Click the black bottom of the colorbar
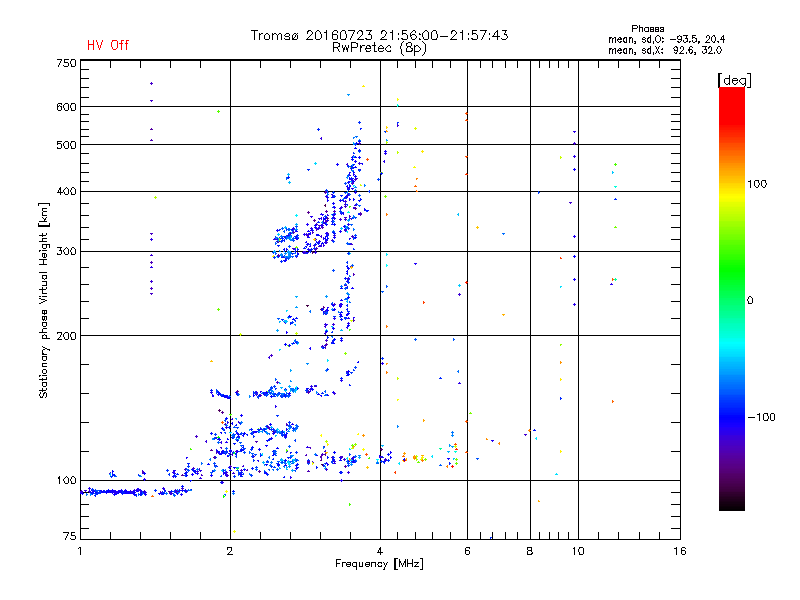800x600 pixels. 732,503
